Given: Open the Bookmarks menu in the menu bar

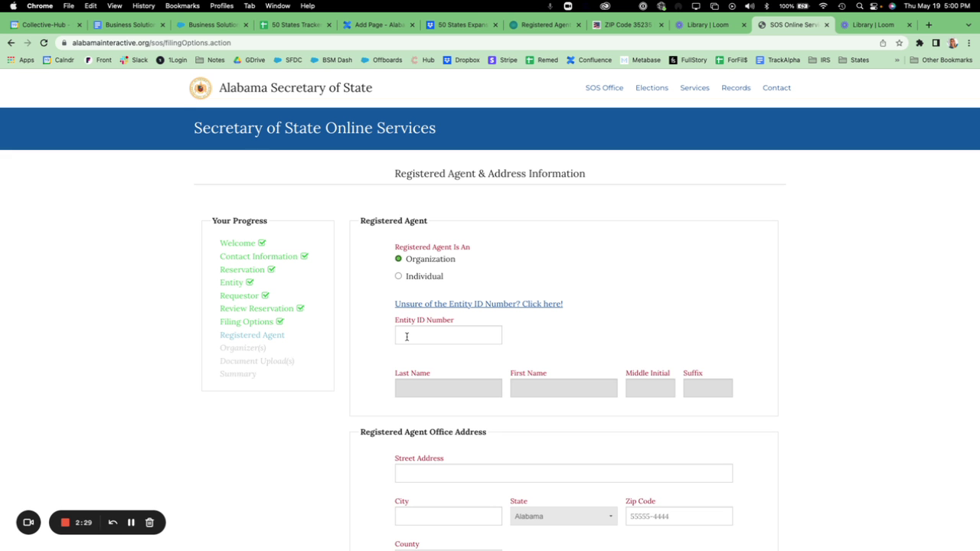Looking at the screenshot, I should (182, 5).
